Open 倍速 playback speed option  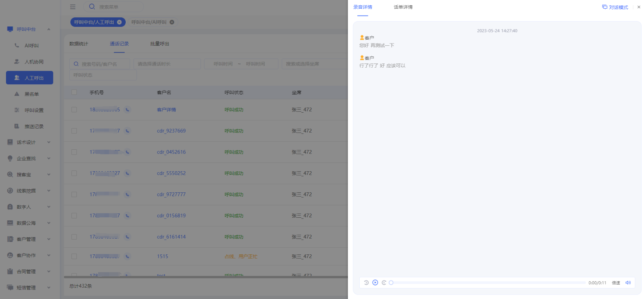pyautogui.click(x=616, y=283)
